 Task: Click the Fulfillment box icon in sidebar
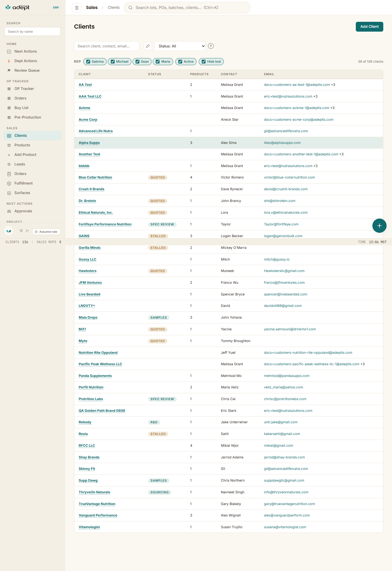click(x=9, y=183)
